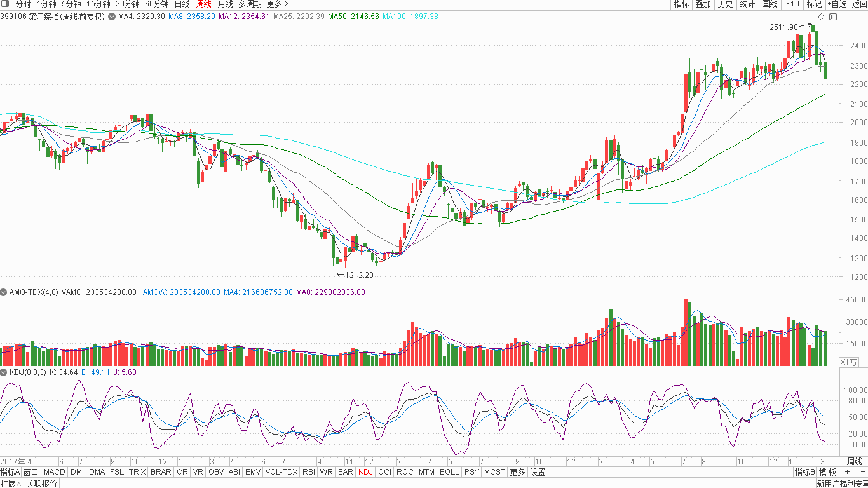Switch sub-chart indicator to BOLL
This screenshot has width=868, height=488.
[449, 472]
